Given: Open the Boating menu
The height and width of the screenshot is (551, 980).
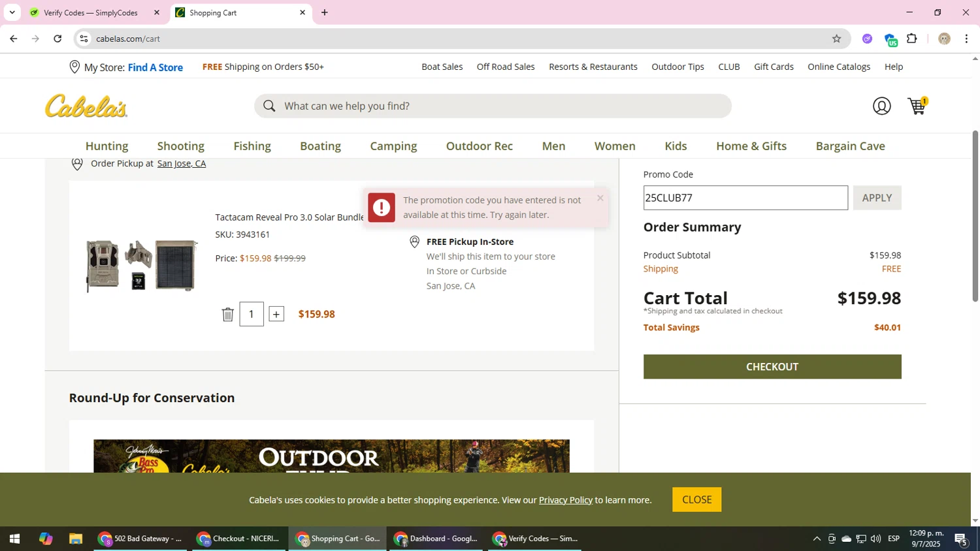Looking at the screenshot, I should click(x=320, y=146).
